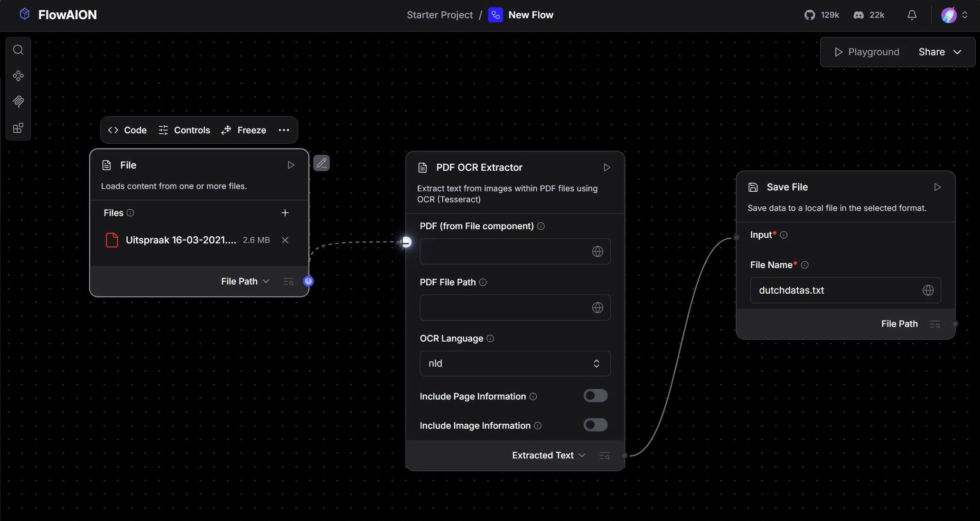Open the templates panel from the sidebar
Screen dimensions: 980x521
[18, 128]
